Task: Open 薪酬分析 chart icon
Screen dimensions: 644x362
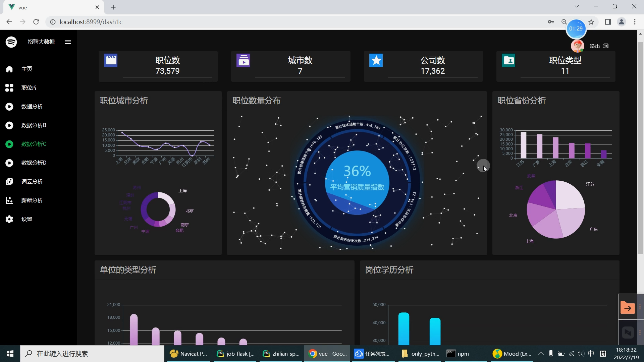Action: point(9,200)
